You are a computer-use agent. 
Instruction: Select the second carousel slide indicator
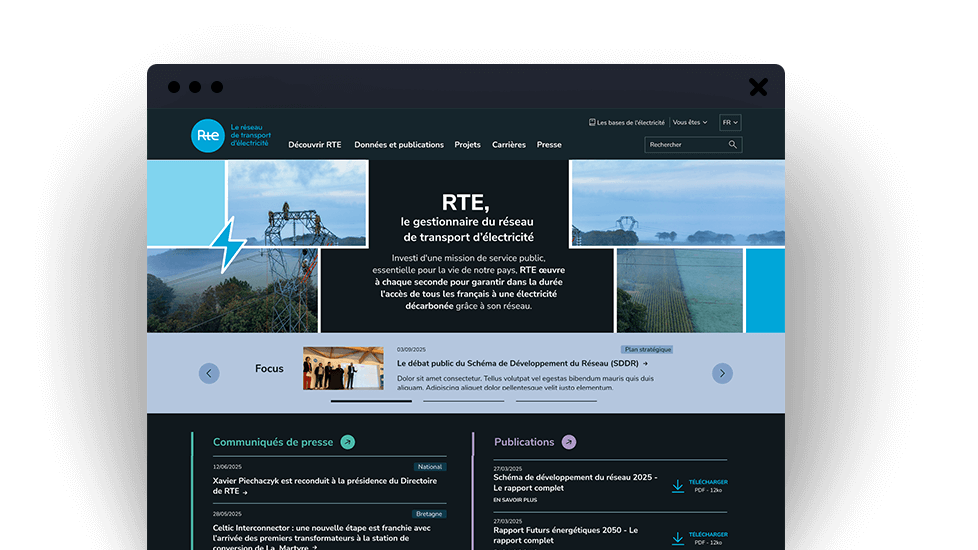coord(463,401)
